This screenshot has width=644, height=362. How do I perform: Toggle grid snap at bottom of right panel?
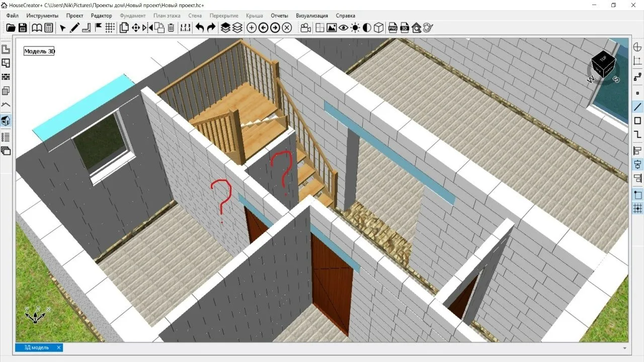pyautogui.click(x=637, y=208)
